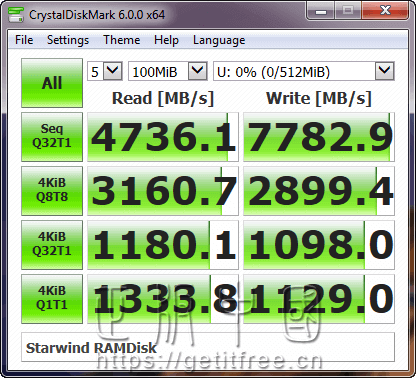The width and height of the screenshot is (416, 378).
Task: Open the Language menu
Action: click(x=219, y=40)
